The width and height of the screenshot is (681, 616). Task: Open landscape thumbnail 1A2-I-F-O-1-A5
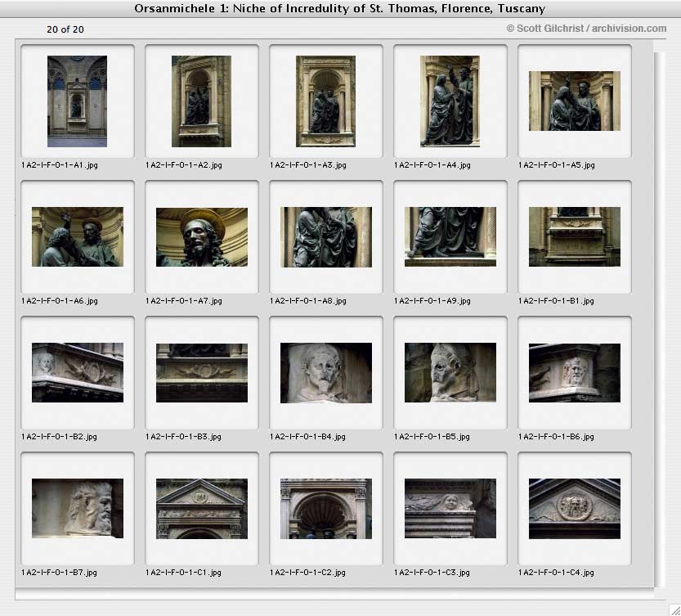coord(575,101)
